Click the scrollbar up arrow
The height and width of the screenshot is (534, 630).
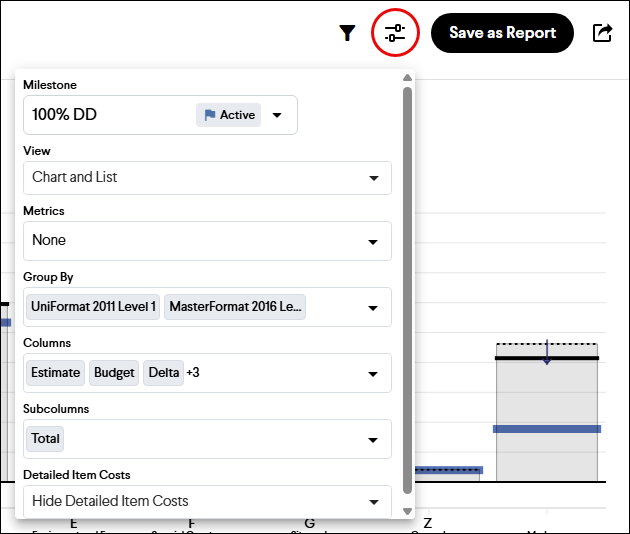click(407, 78)
